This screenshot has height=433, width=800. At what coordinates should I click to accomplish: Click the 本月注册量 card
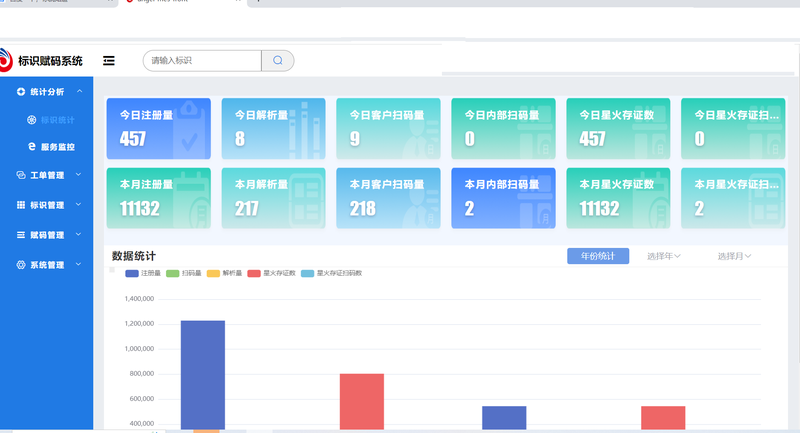click(159, 198)
